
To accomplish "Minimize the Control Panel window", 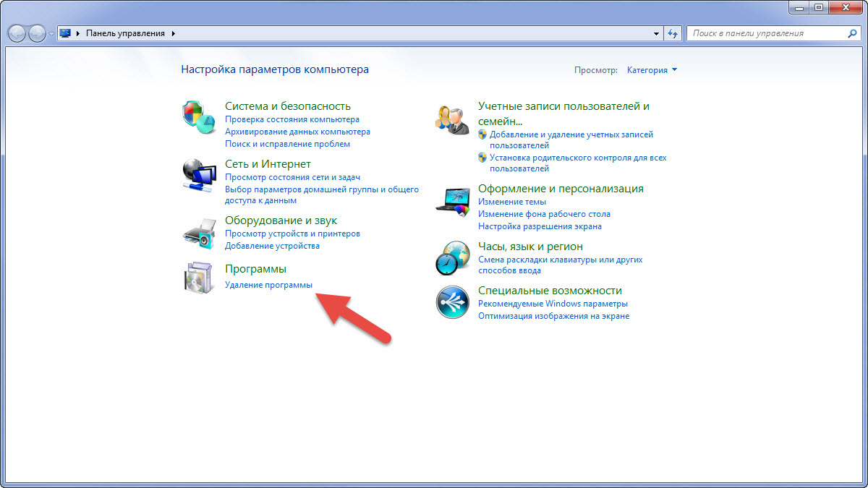I will click(798, 7).
